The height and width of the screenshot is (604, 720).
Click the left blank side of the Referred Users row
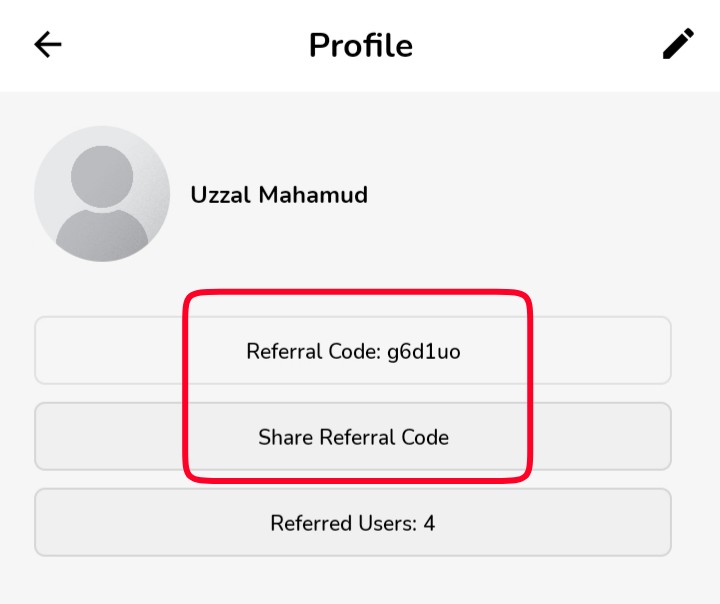point(152,522)
